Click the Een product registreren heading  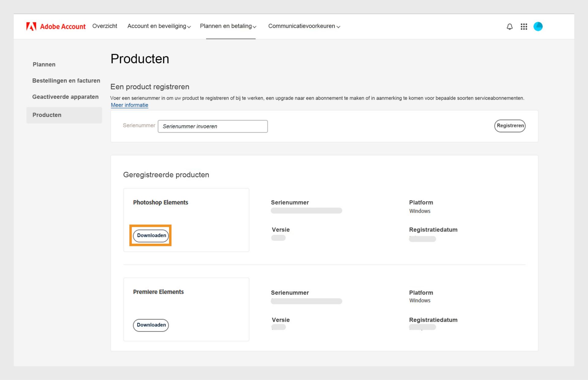pyautogui.click(x=150, y=87)
